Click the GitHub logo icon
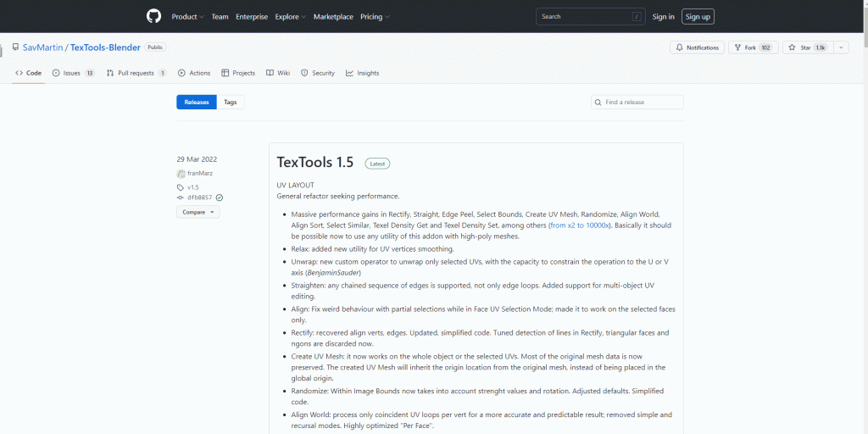The image size is (868, 434). (153, 16)
